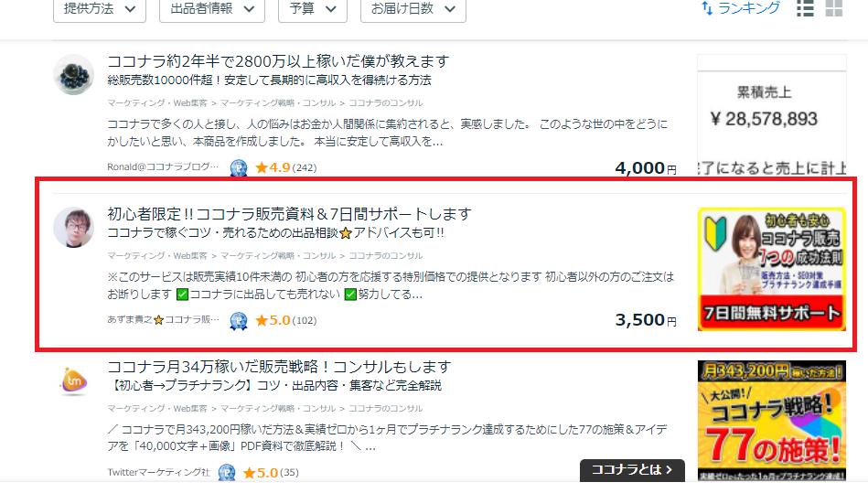
Task: Open the ココナラとは button
Action: tap(632, 470)
